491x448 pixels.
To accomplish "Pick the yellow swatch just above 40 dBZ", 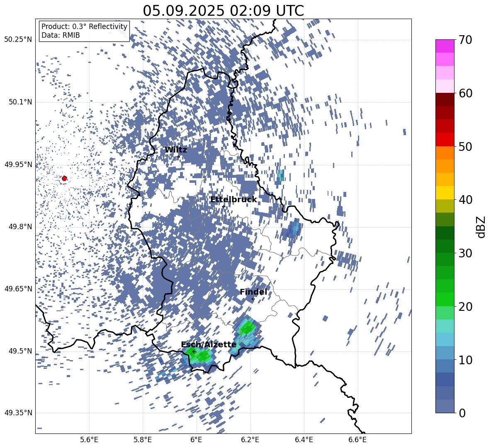I will pos(445,193).
